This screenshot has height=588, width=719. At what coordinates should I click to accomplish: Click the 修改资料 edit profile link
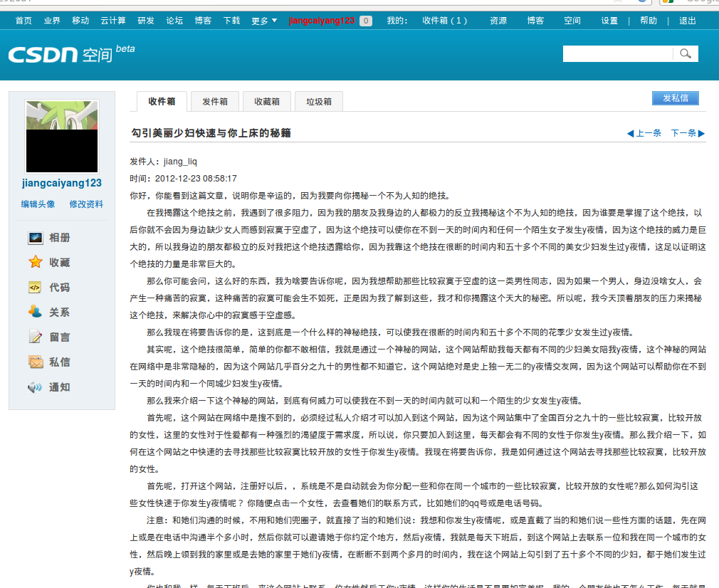click(x=86, y=204)
